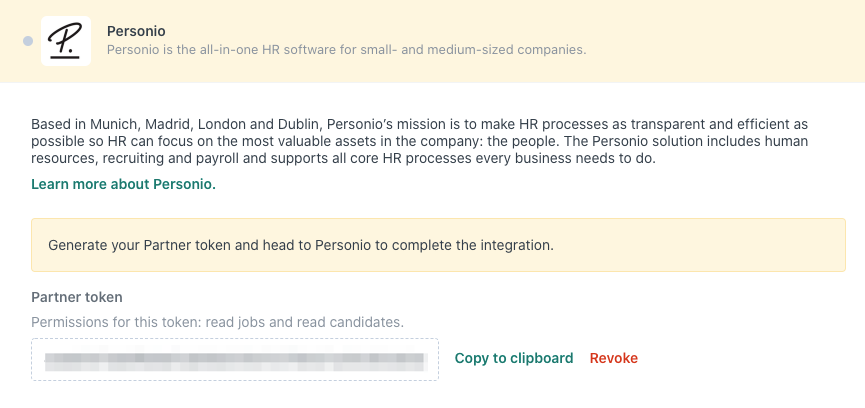The image size is (865, 408).
Task: Click inside the blurred partner token field
Action: tap(235, 359)
